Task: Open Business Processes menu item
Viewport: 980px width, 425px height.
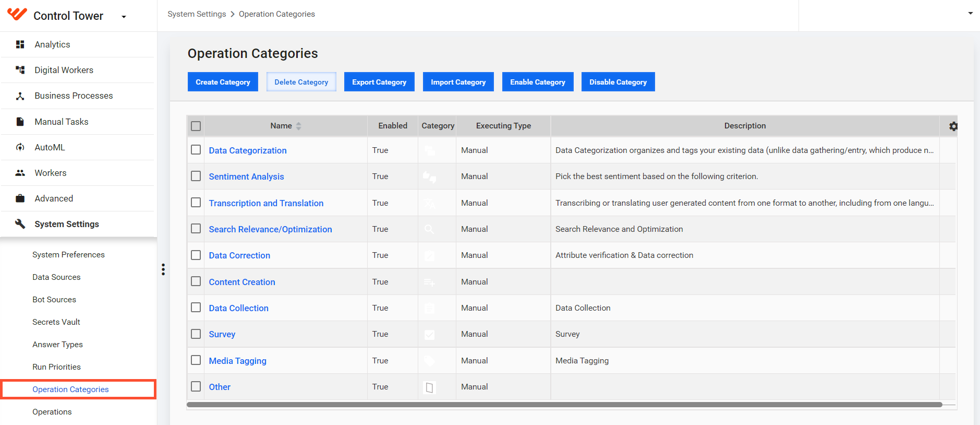Action: coord(78,96)
